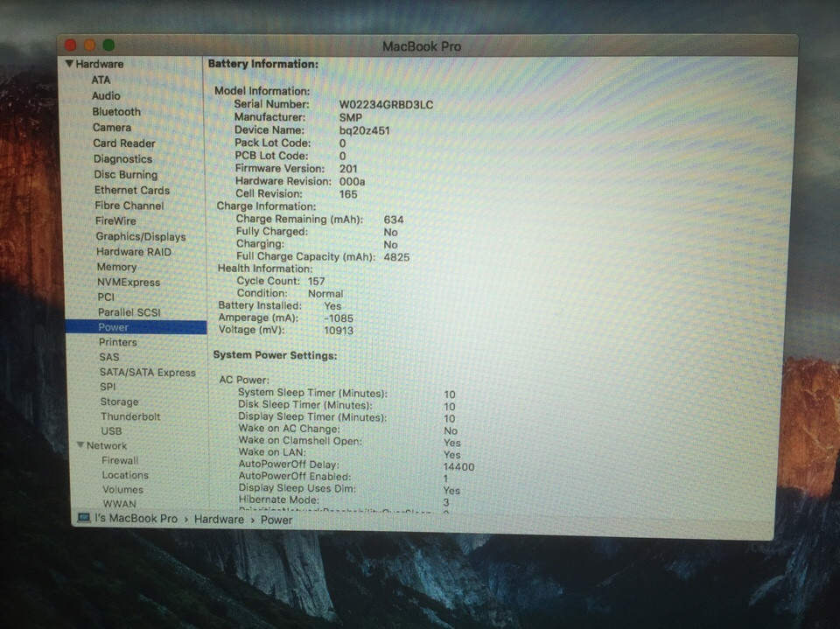Open Printers hardware info
The image size is (840, 629).
(118, 342)
